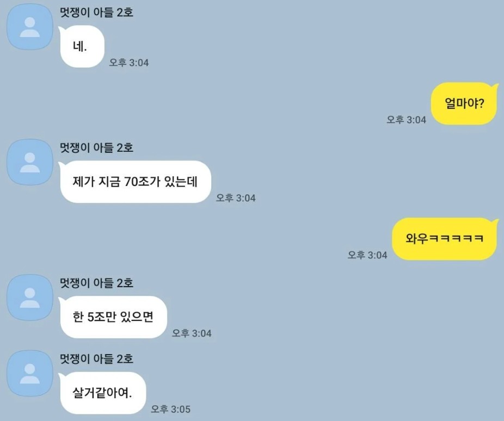
Task: Select the '제가 지금 70조가 있는데' bubble
Action: [x=134, y=182]
